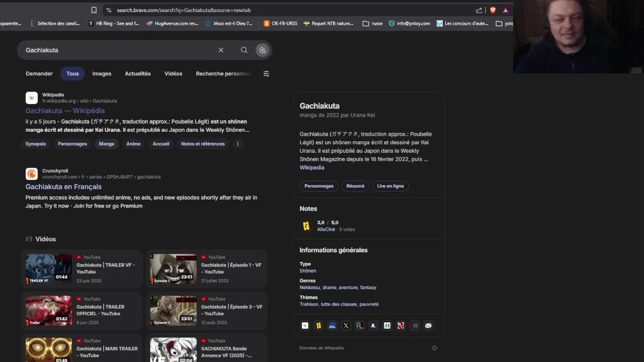Click the Shōnen type link
Image resolution: width=644 pixels, height=362 pixels.
click(308, 271)
